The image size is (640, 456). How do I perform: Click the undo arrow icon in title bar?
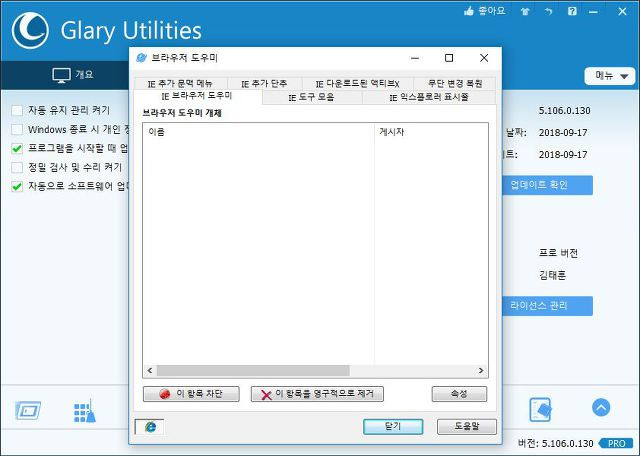pos(549,12)
